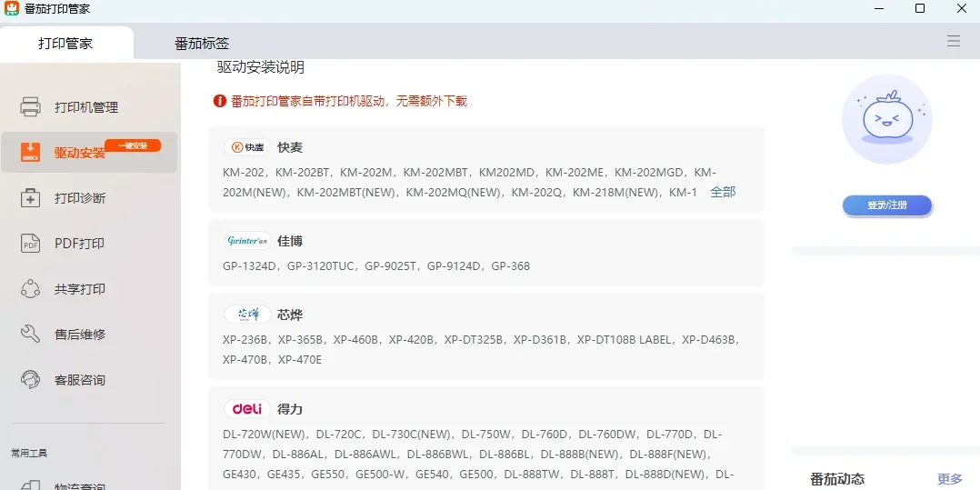Viewport: 980px width, 490px height.
Task: Switch to the 番茄标签 tab
Action: coord(202,43)
